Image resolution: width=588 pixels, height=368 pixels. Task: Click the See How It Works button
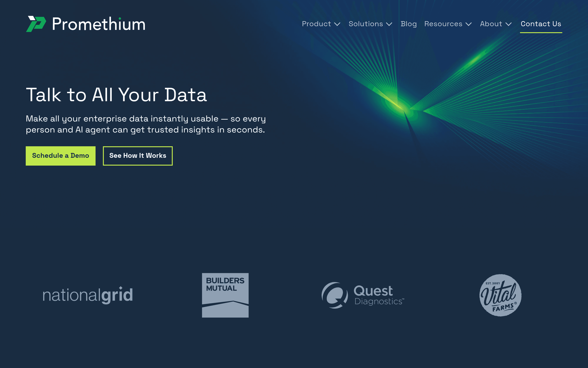(x=138, y=156)
